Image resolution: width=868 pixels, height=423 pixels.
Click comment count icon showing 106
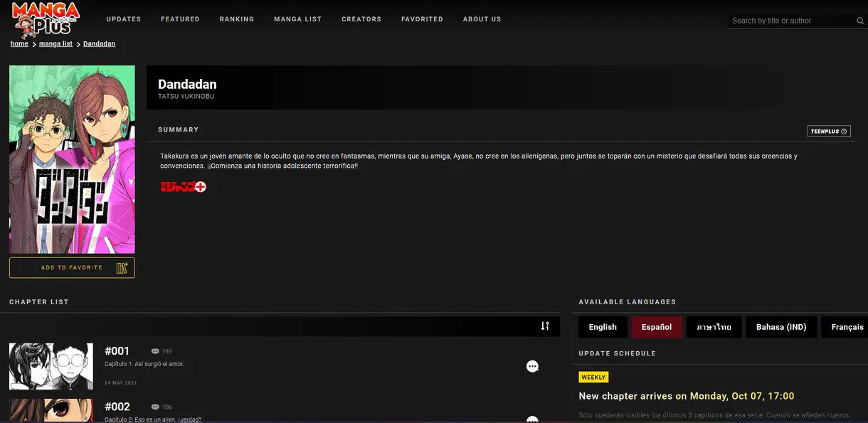(x=155, y=407)
